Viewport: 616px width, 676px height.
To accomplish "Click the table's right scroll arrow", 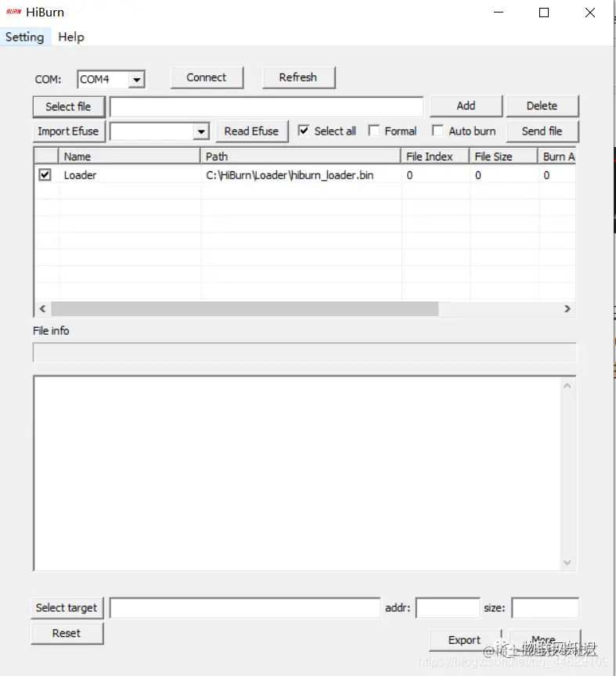I will [567, 309].
